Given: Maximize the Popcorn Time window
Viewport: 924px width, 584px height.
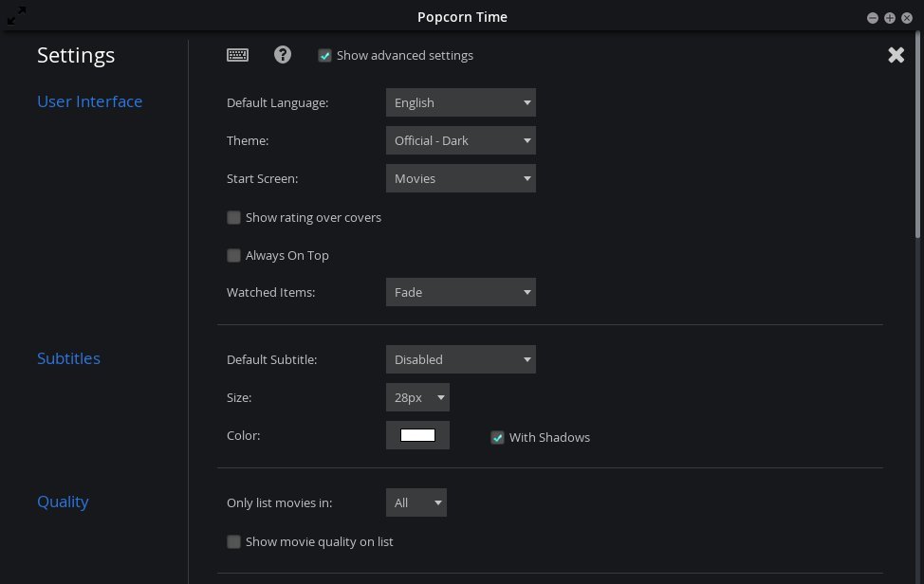Looking at the screenshot, I should tap(890, 18).
